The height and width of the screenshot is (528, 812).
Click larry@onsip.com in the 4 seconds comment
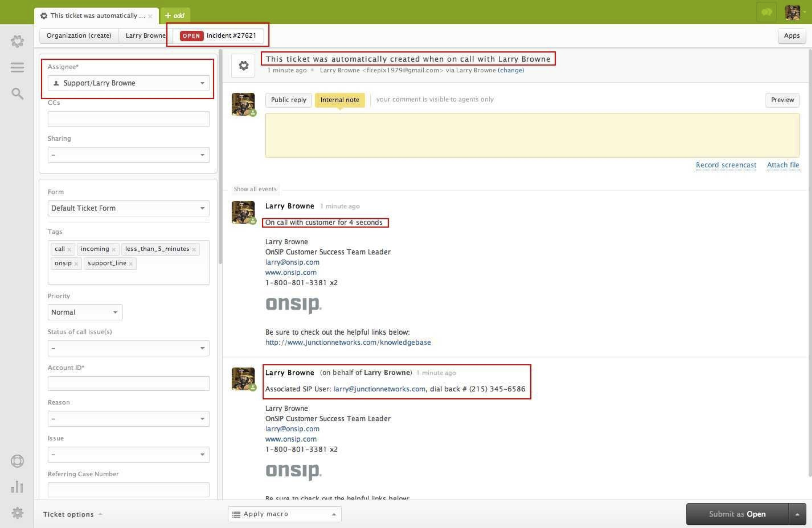292,262
